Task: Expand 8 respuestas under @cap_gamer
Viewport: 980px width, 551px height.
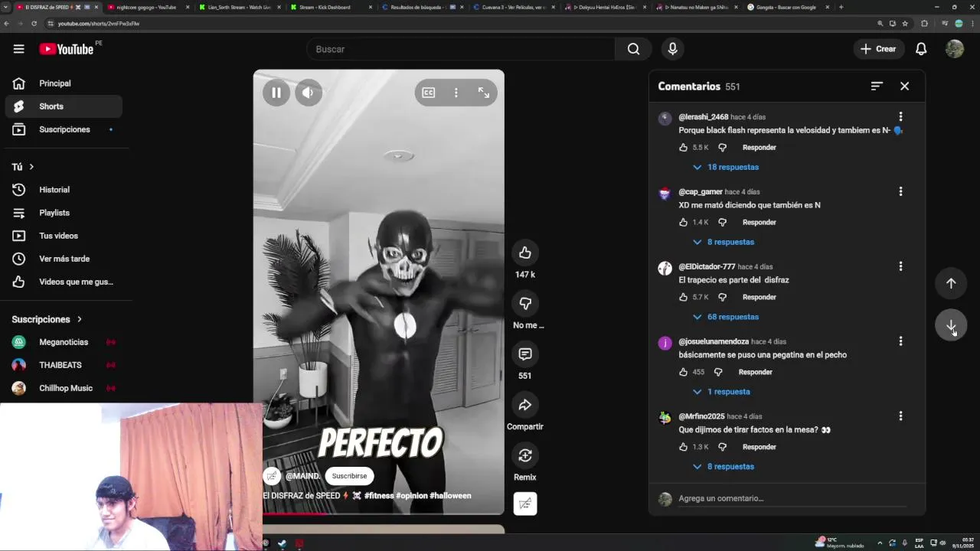Action: 724,242
